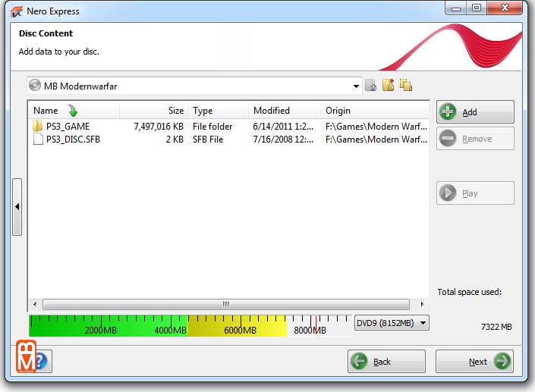Click the green sort arrow beside Name
Image resolution: width=535 pixels, height=392 pixels.
pos(73,111)
